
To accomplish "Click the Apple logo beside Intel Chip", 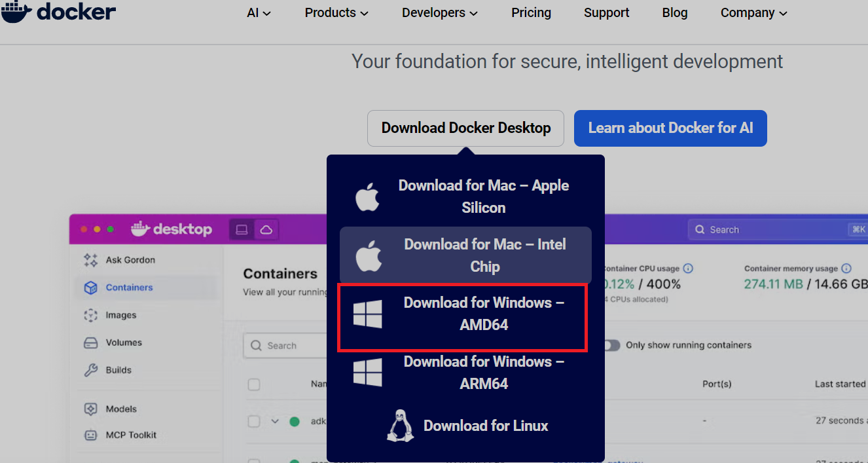I will click(368, 256).
